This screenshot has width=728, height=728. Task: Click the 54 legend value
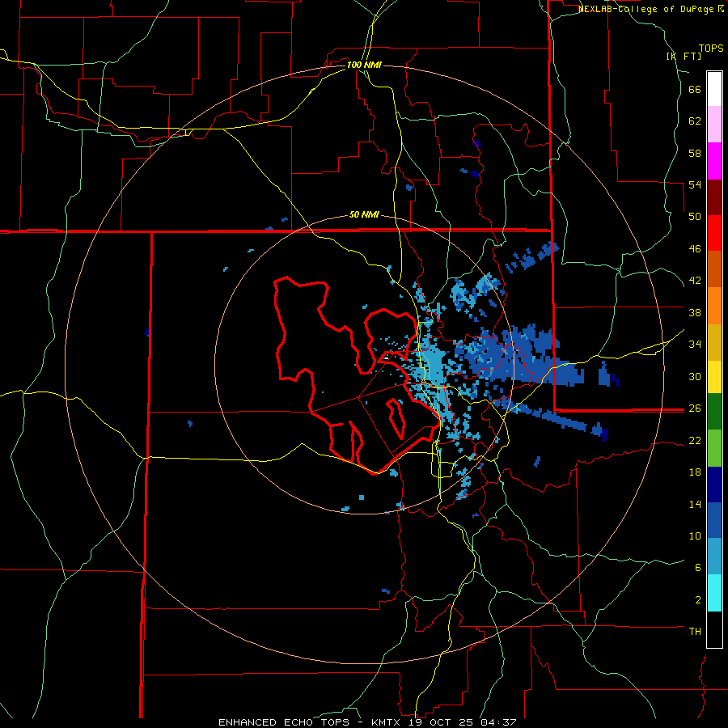pyautogui.click(x=695, y=184)
